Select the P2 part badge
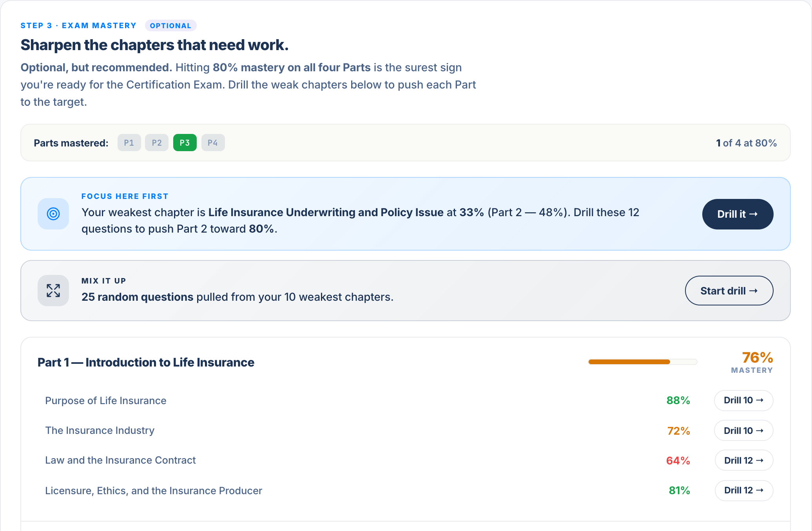Screen dimensions: 812x531 tap(157, 143)
